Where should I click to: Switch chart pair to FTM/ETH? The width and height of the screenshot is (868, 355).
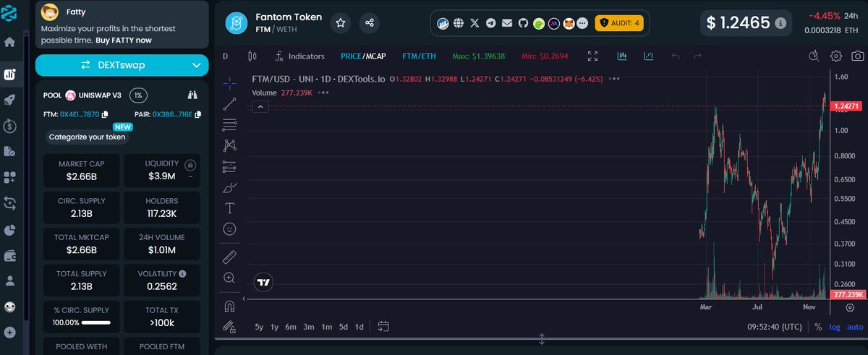tap(420, 56)
